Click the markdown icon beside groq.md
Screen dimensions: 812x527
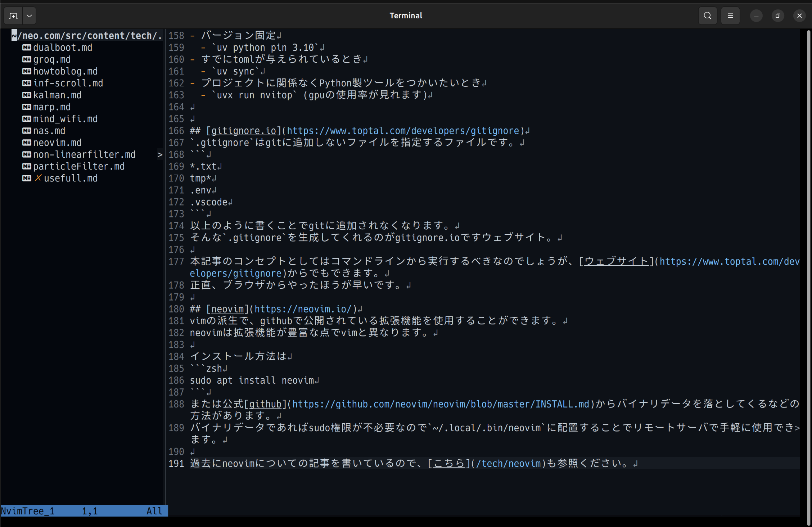coord(26,59)
